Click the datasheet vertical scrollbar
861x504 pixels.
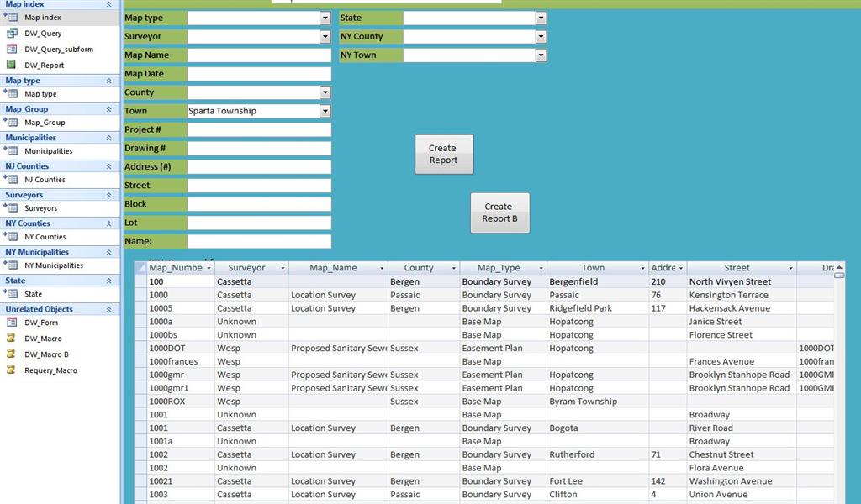pos(839,378)
